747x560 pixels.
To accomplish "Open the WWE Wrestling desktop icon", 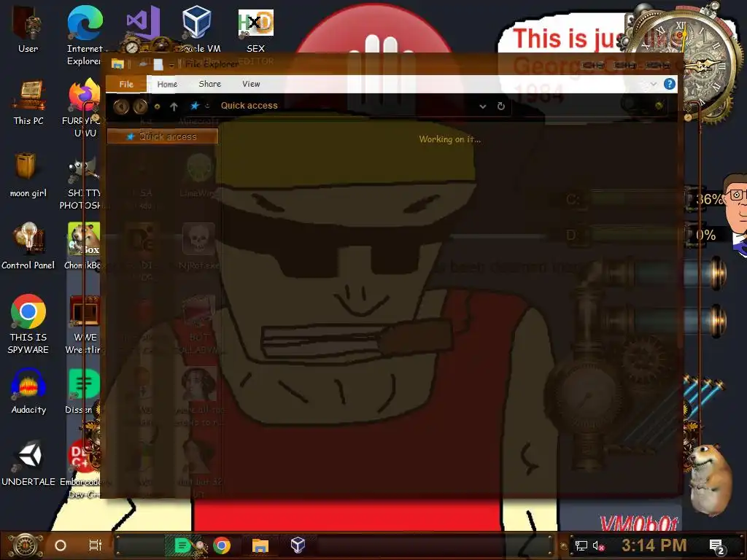I will point(84,324).
